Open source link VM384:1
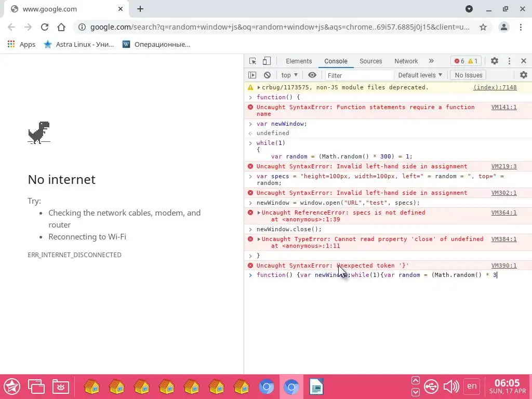Screen dimensions: 532x399 tap(504, 239)
